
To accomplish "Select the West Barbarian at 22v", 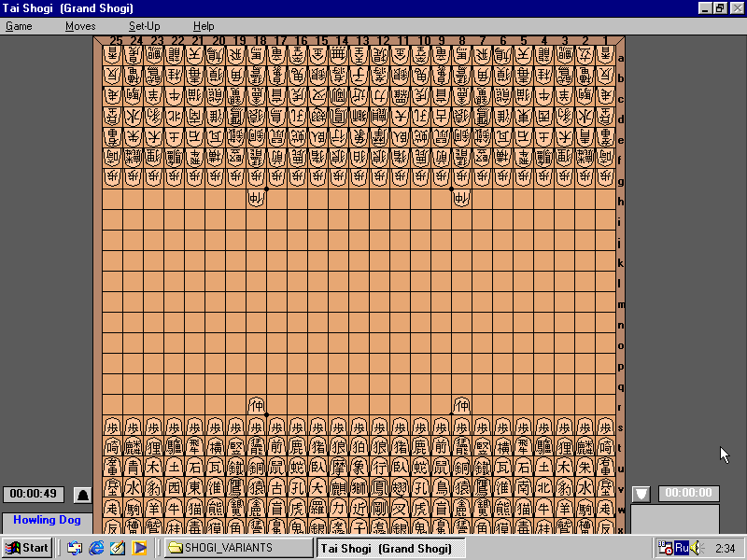I will tap(175, 488).
